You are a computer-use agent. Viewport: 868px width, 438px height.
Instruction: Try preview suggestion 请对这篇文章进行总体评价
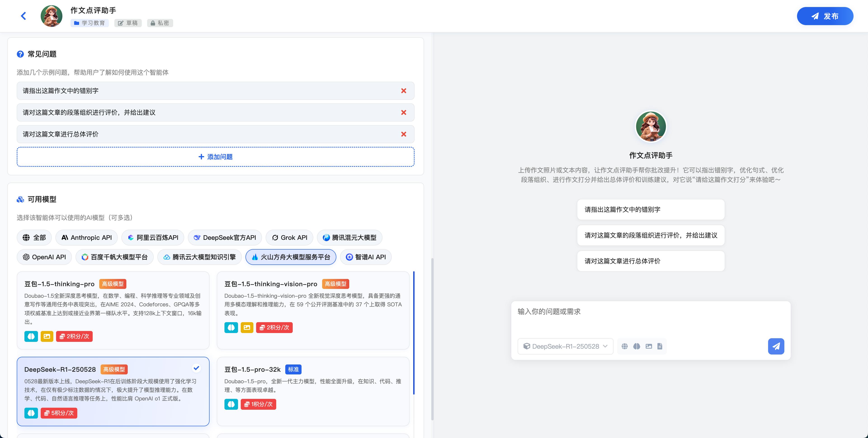651,261
